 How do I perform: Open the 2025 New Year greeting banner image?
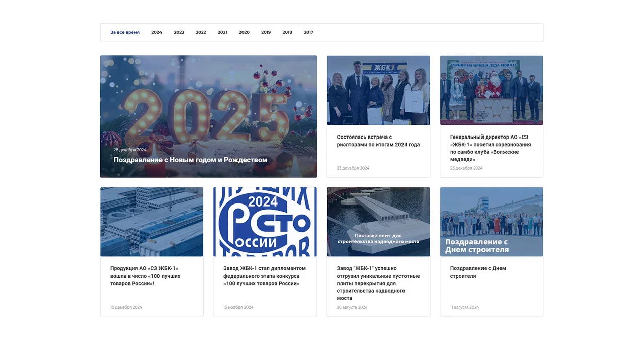click(x=208, y=116)
